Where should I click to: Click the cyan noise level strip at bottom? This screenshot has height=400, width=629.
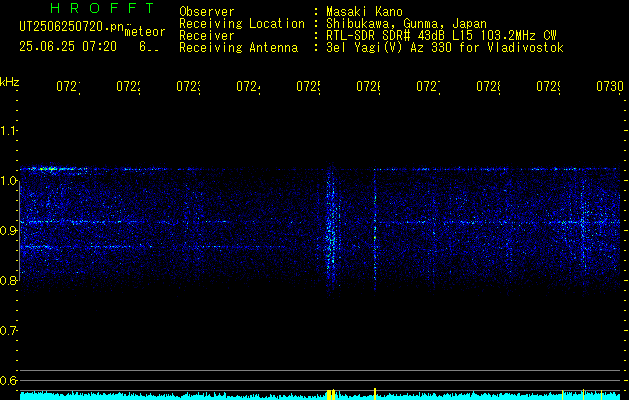(320, 396)
